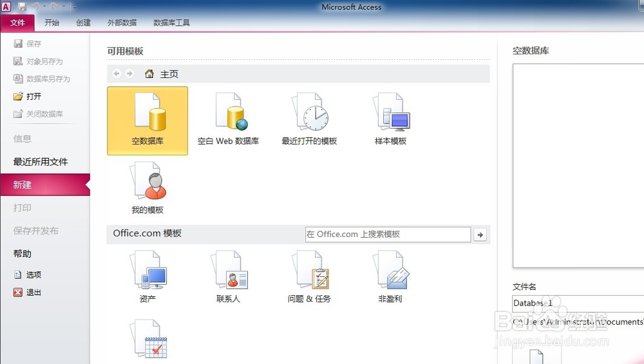
Task: Open the 样本模板 sample templates
Action: (391, 120)
